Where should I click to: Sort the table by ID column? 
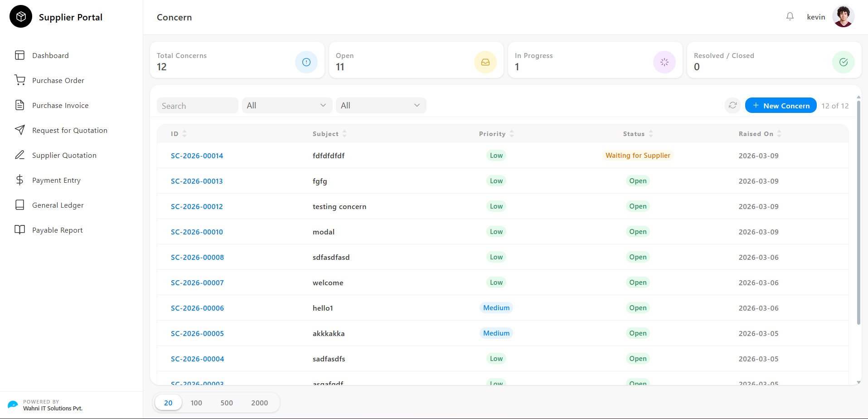click(179, 134)
